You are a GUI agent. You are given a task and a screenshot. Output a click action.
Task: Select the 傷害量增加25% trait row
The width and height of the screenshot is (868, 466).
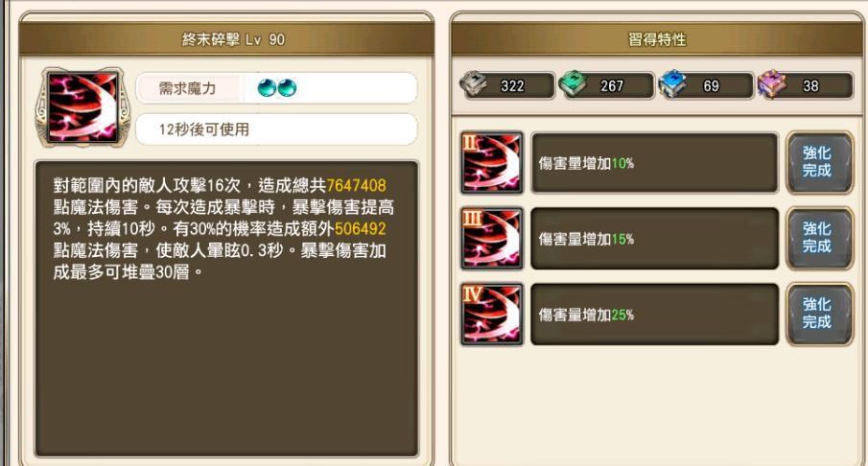(654, 315)
